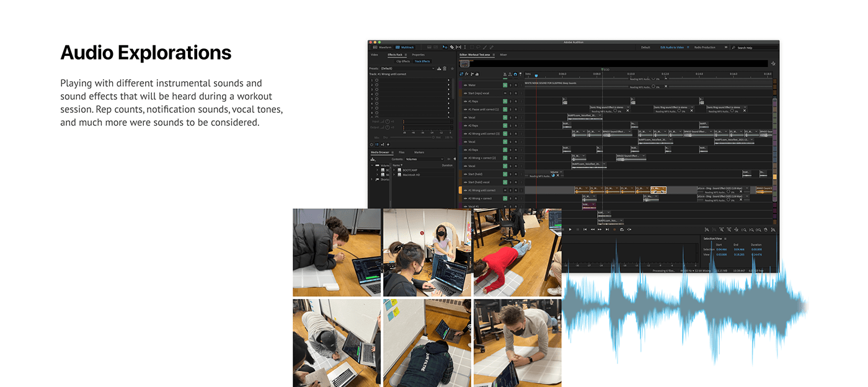
Task: Solo the #1 Reps track
Action: pos(510,101)
